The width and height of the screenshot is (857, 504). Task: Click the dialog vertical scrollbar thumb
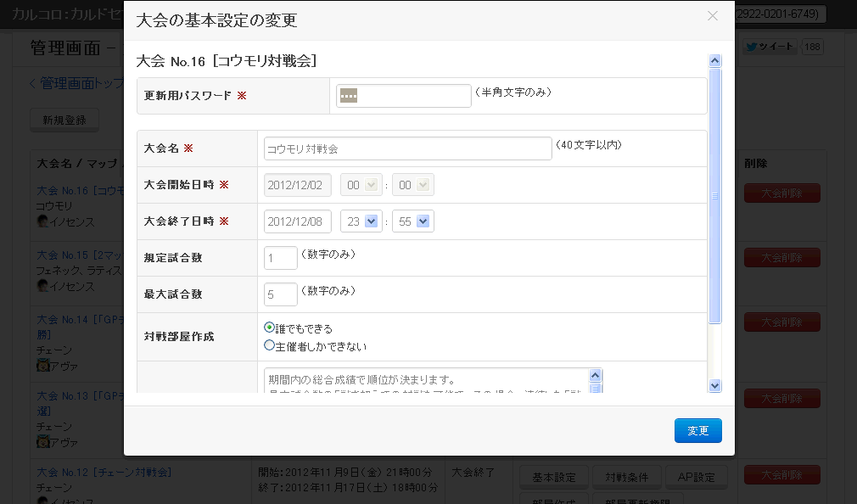point(714,195)
